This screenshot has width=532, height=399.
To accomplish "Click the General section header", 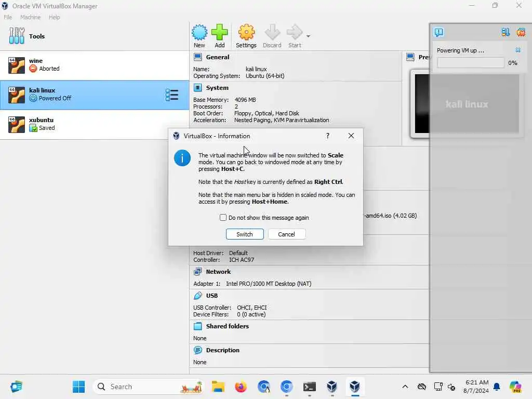I will 218,57.
